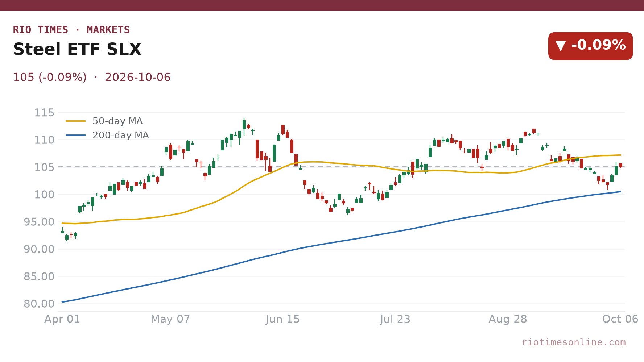Click the x-axis date "Jul 23"
This screenshot has width=644, height=362.
point(395,319)
